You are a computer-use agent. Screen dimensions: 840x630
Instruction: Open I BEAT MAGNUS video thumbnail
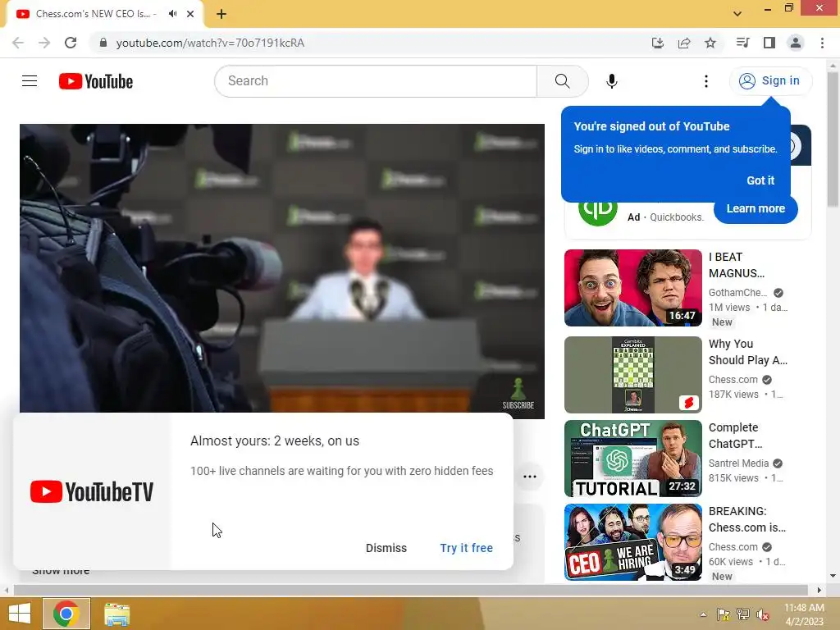(632, 288)
